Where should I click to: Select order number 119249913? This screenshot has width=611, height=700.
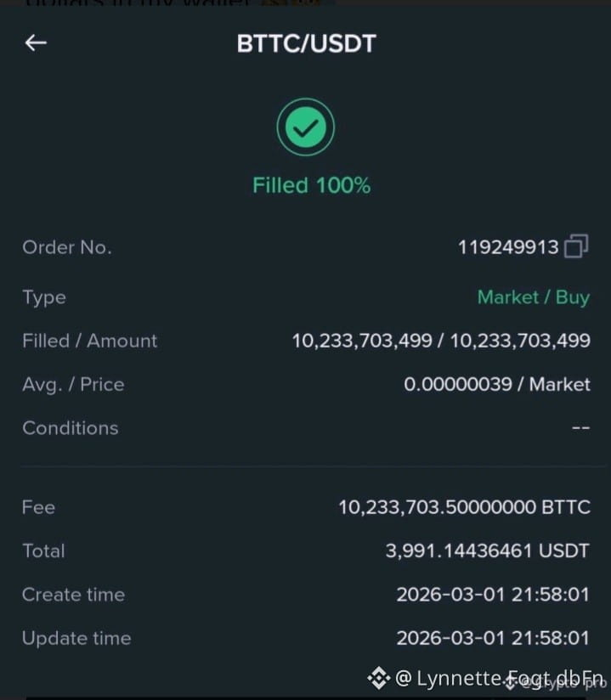pyautogui.click(x=508, y=247)
